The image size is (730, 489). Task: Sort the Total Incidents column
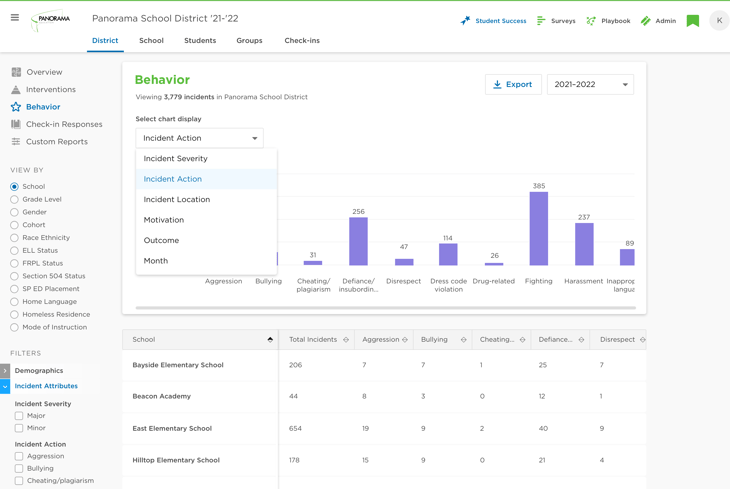346,340
